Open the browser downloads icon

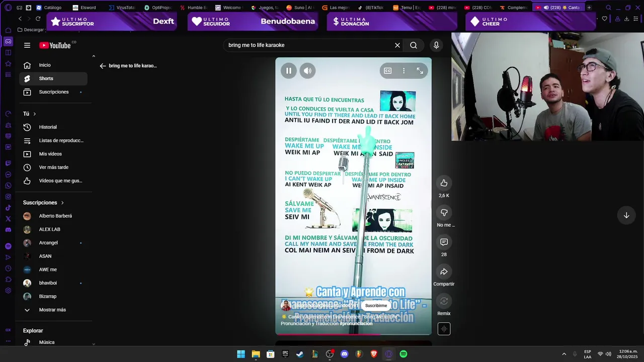626,19
